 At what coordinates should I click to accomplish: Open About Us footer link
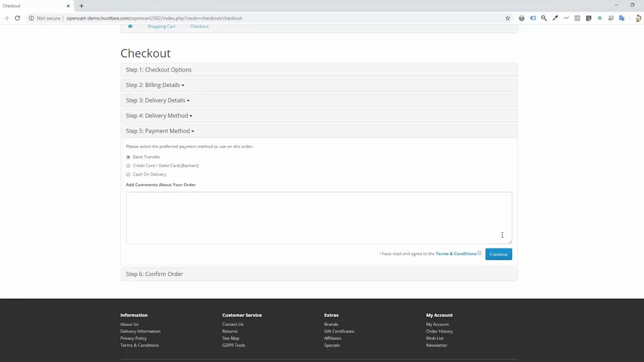pyautogui.click(x=129, y=324)
